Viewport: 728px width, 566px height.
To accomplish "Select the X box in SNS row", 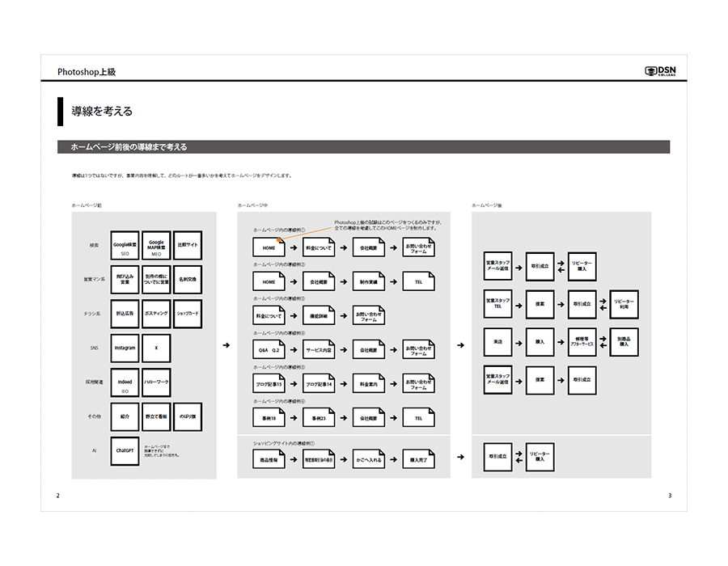I will click(156, 348).
